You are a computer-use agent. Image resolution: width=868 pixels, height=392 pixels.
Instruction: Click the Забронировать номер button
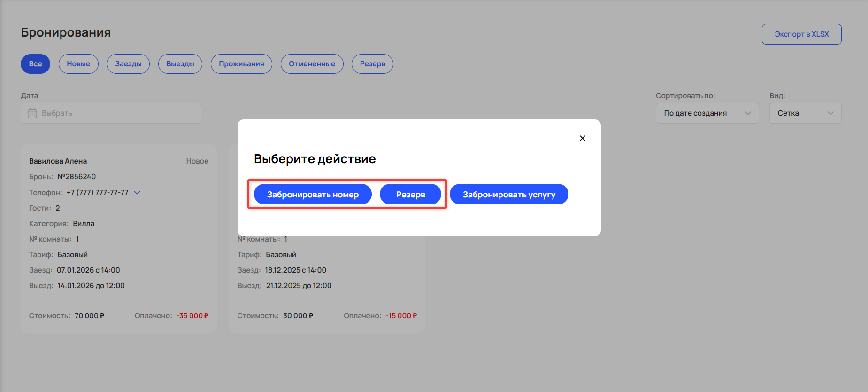(x=313, y=195)
